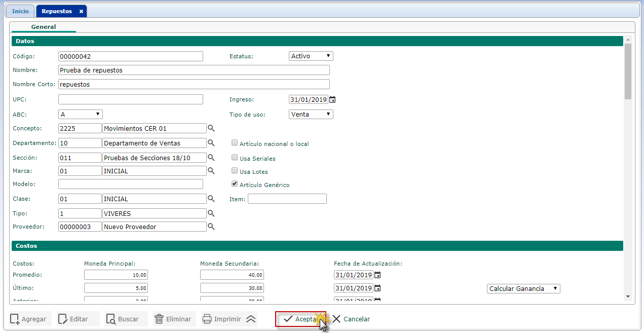
Task: Click the vertical scrollbar thumb
Action: coord(628,71)
